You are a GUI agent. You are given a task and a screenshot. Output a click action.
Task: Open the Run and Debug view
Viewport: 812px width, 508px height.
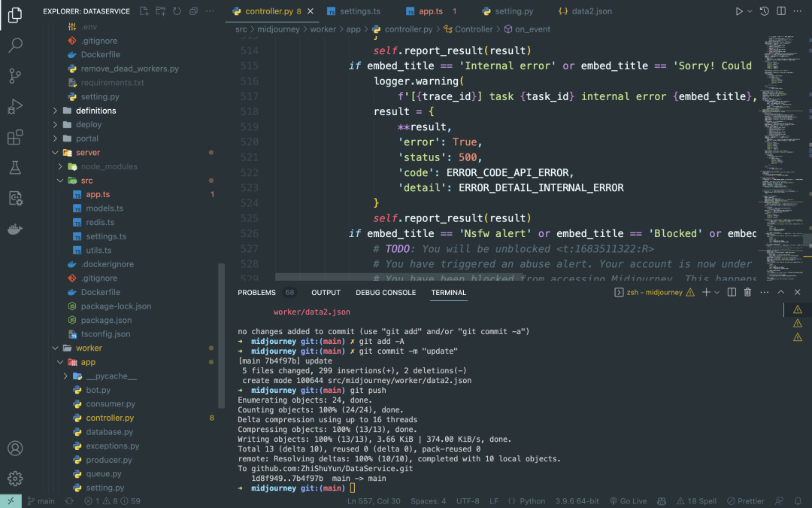(15, 107)
